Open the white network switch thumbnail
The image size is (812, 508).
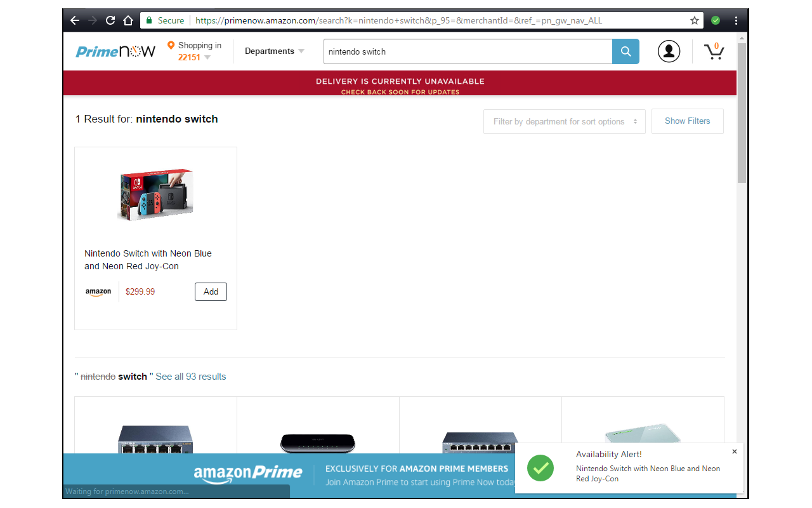pyautogui.click(x=643, y=433)
